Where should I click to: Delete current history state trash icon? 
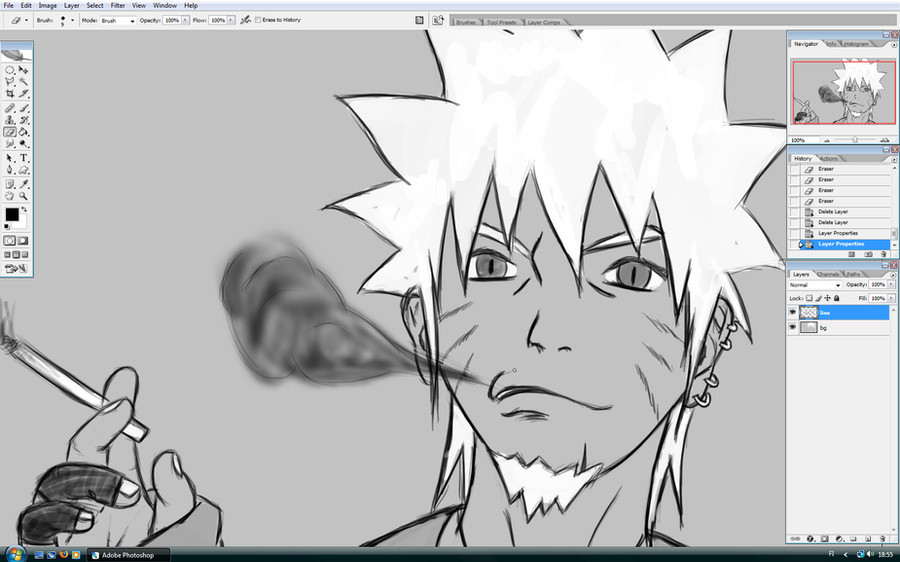coord(883,254)
